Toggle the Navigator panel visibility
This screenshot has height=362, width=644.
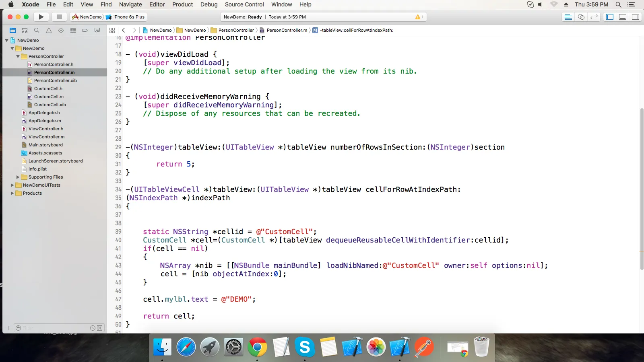tap(610, 17)
